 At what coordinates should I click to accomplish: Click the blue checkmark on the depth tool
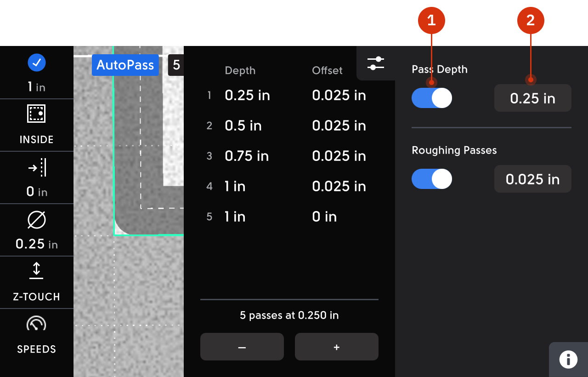[x=36, y=63]
